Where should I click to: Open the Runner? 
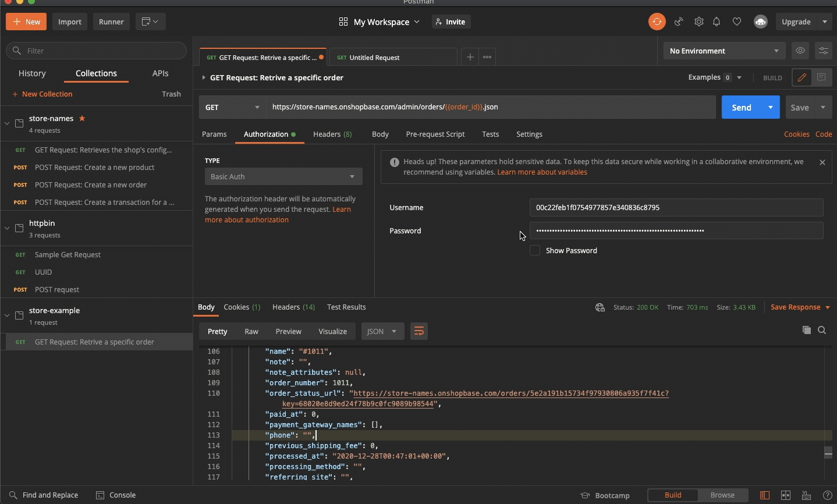coord(111,22)
